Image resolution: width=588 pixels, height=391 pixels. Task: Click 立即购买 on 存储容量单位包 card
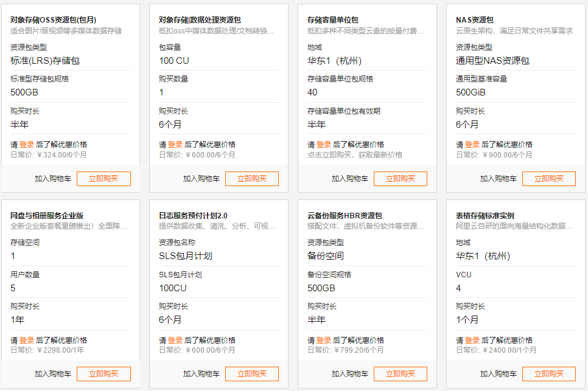(400, 178)
